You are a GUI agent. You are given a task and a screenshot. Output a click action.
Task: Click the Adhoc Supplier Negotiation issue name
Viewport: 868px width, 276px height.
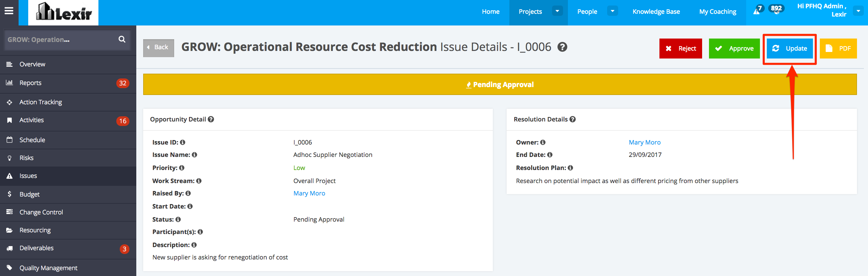tap(333, 155)
